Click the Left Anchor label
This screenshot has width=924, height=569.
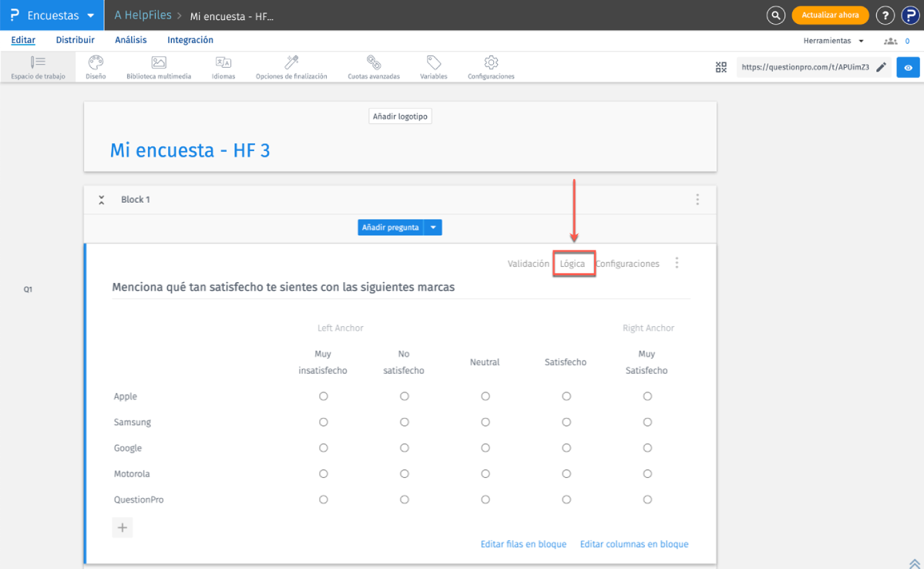(x=340, y=328)
